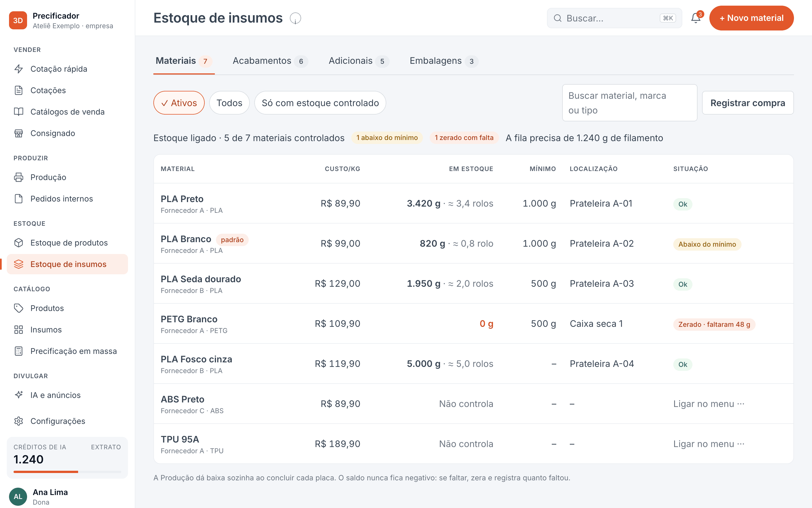Select the PLA Branco material name
812x508 pixels.
pyautogui.click(x=186, y=239)
